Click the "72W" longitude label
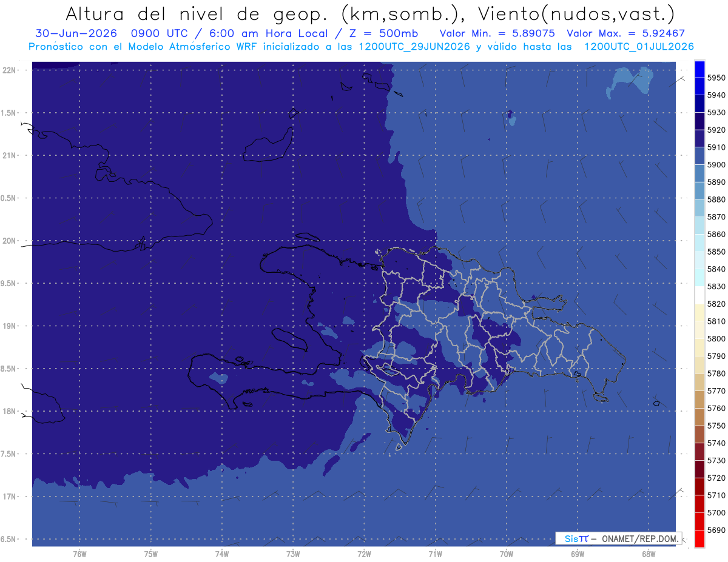 click(x=364, y=554)
